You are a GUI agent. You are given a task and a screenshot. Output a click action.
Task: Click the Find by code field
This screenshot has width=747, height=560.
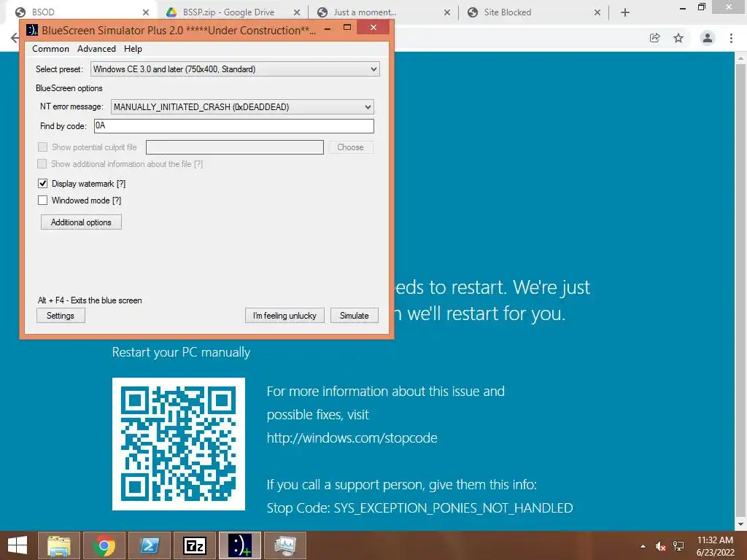coord(234,125)
